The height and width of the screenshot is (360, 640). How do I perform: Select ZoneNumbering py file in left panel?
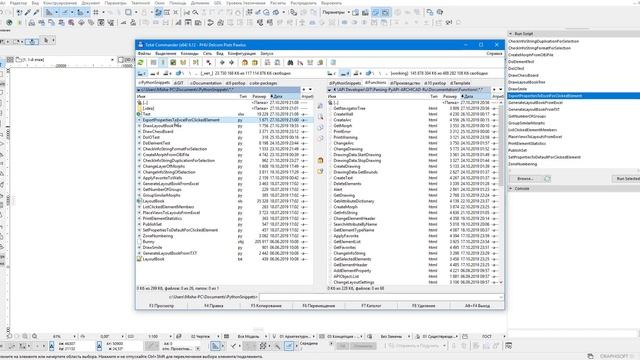pyautogui.click(x=158, y=236)
